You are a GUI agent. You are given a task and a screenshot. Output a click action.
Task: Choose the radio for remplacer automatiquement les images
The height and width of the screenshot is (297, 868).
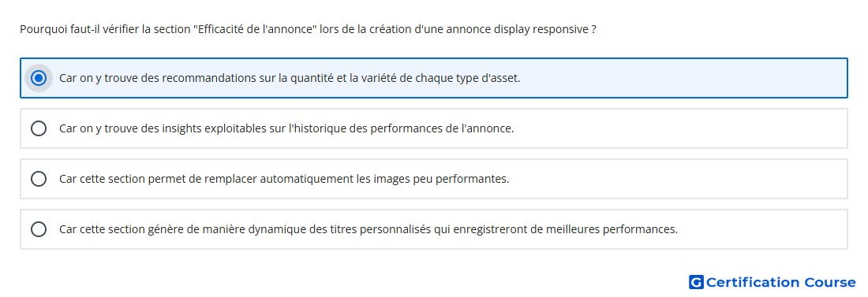pyautogui.click(x=38, y=179)
